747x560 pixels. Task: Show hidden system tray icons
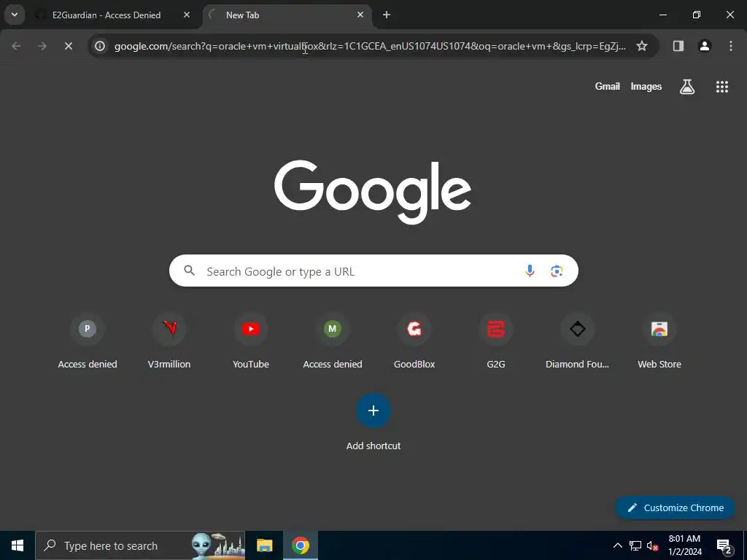coord(617,545)
